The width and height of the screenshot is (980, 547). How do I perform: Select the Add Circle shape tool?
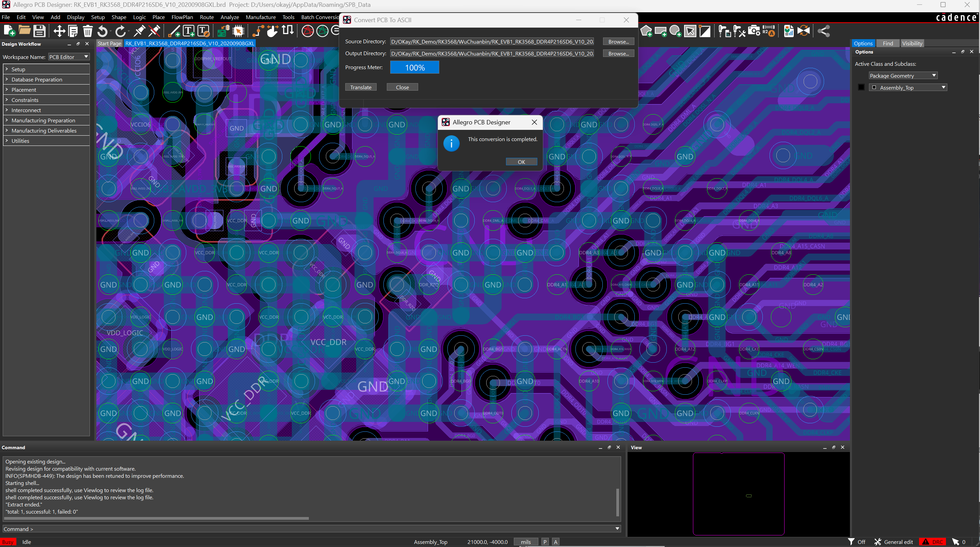[675, 31]
